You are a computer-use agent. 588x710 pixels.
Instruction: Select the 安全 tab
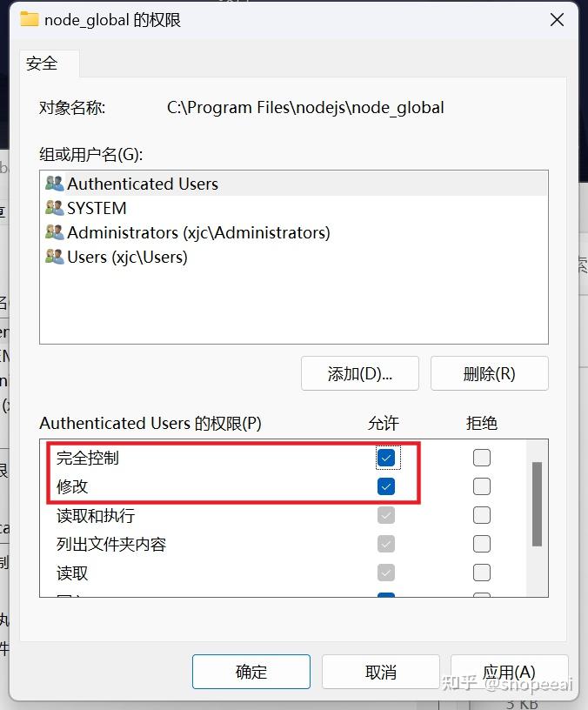click(x=42, y=64)
